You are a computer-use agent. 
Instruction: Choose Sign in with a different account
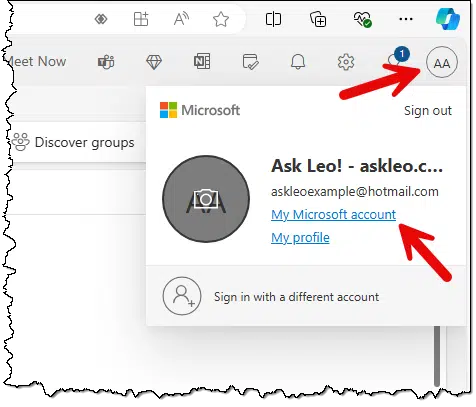point(296,297)
